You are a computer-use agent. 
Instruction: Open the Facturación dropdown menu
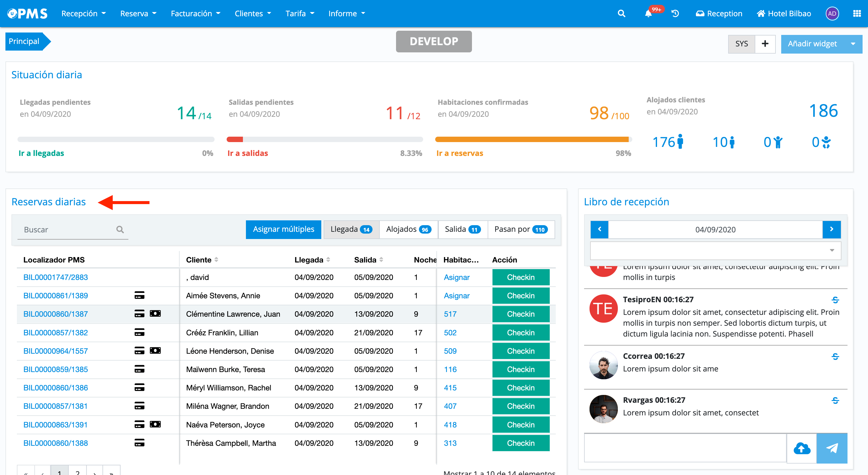point(195,14)
